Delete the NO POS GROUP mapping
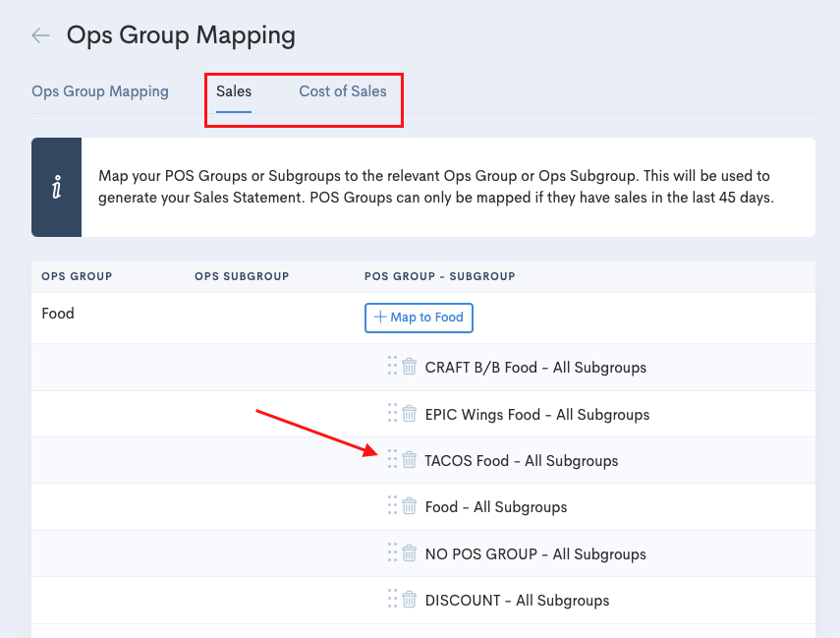The height and width of the screenshot is (638, 840). coord(410,553)
